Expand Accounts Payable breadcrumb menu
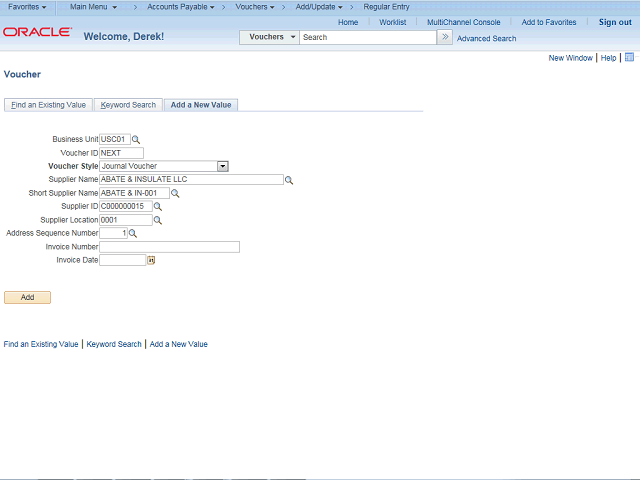This screenshot has width=640, height=480. click(180, 7)
